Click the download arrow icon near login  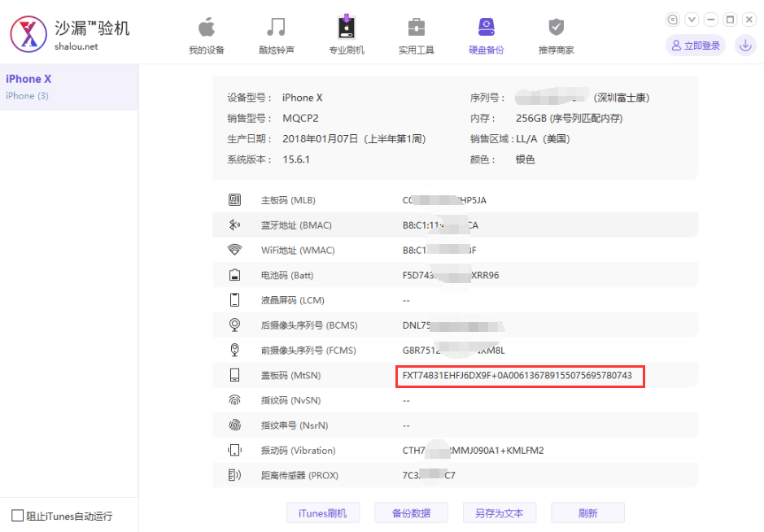[x=745, y=46]
